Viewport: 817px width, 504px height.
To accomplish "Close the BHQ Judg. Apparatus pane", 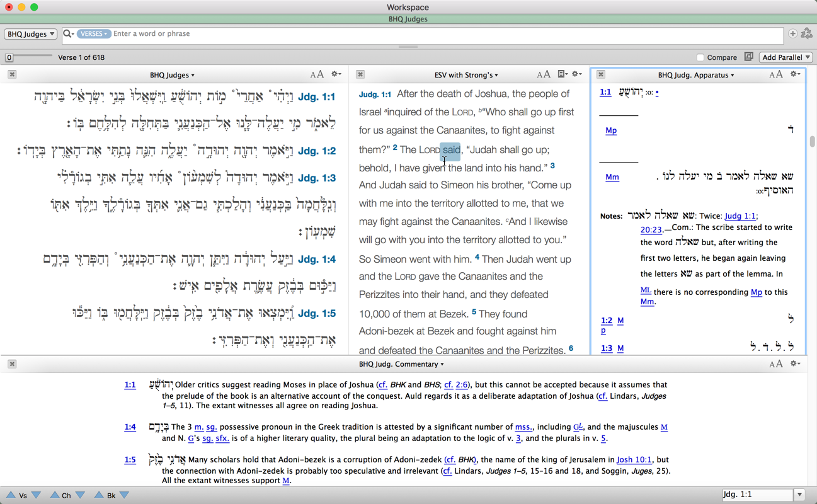I will point(601,74).
